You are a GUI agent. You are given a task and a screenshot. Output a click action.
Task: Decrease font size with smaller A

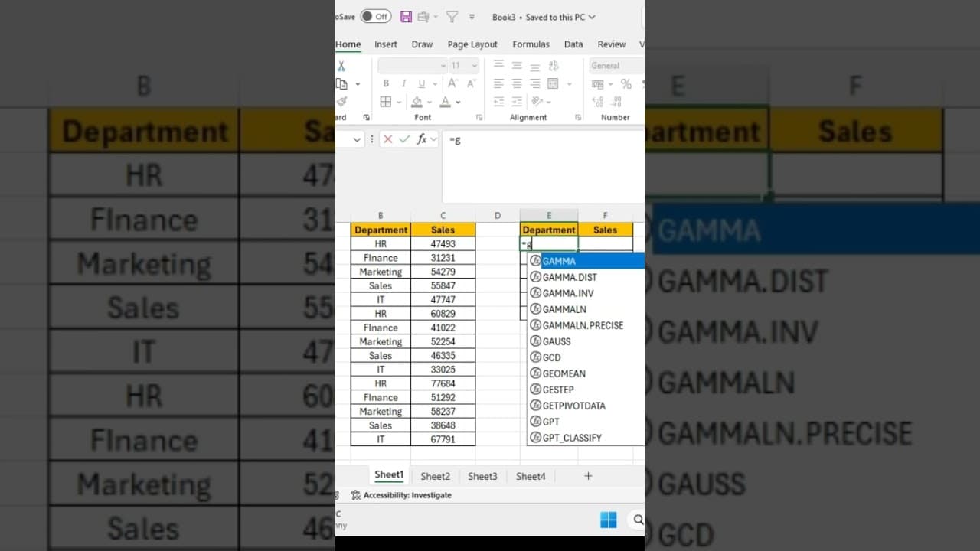(x=472, y=83)
